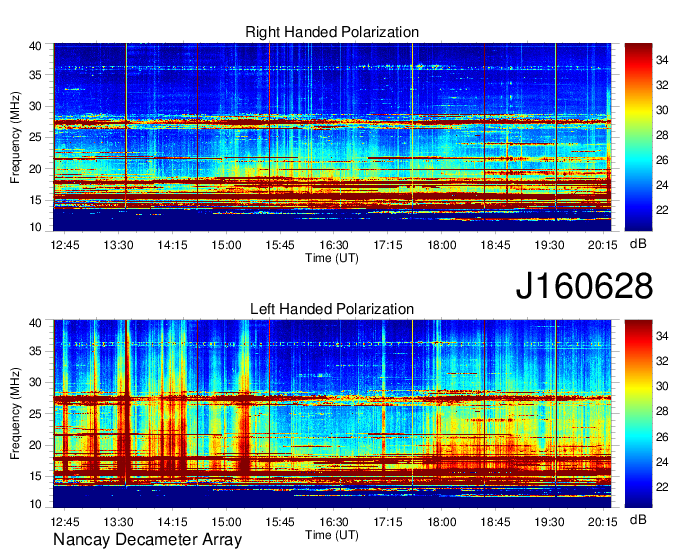This screenshot has height=552, width=680.
Task: Click the 15:45 time tick of Left Handed plot
Action: point(280,521)
